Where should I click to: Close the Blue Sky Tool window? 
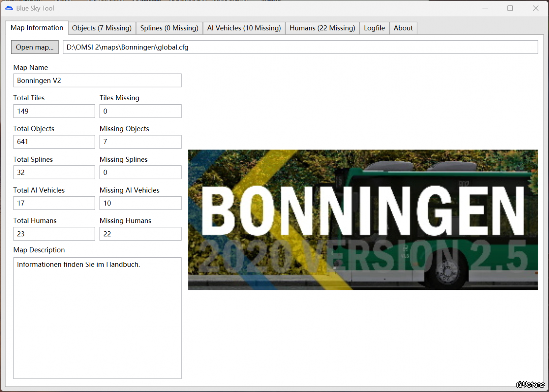click(535, 8)
